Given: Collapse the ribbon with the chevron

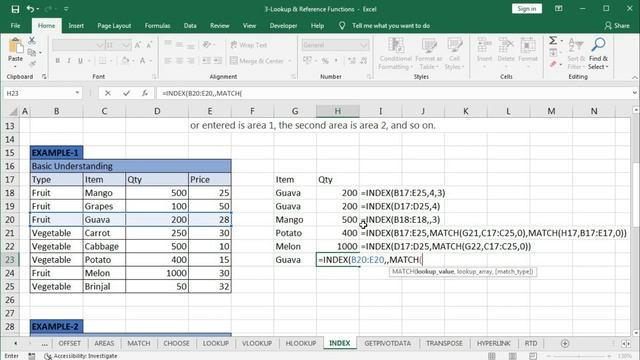Looking at the screenshot, I should pyautogui.click(x=635, y=78).
